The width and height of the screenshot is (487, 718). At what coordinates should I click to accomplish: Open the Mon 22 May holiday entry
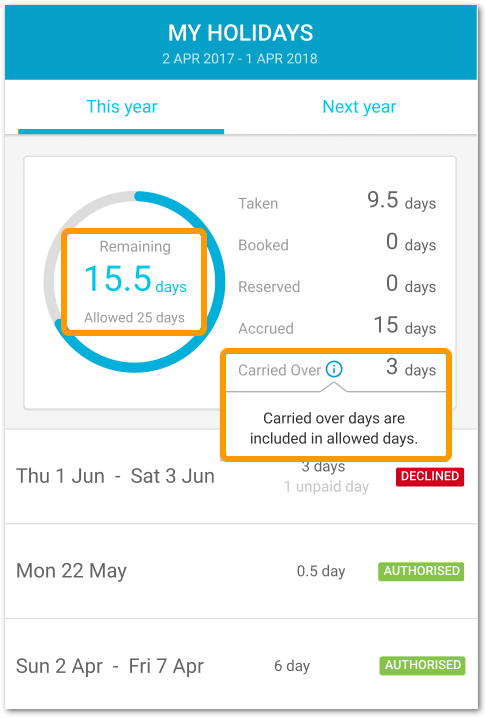tap(241, 571)
